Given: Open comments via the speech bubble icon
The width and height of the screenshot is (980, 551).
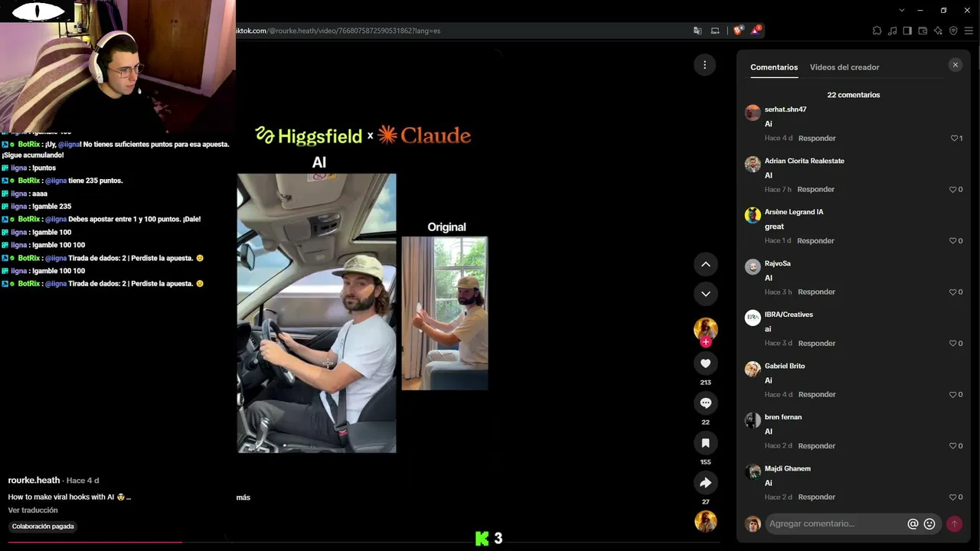Looking at the screenshot, I should tap(705, 403).
